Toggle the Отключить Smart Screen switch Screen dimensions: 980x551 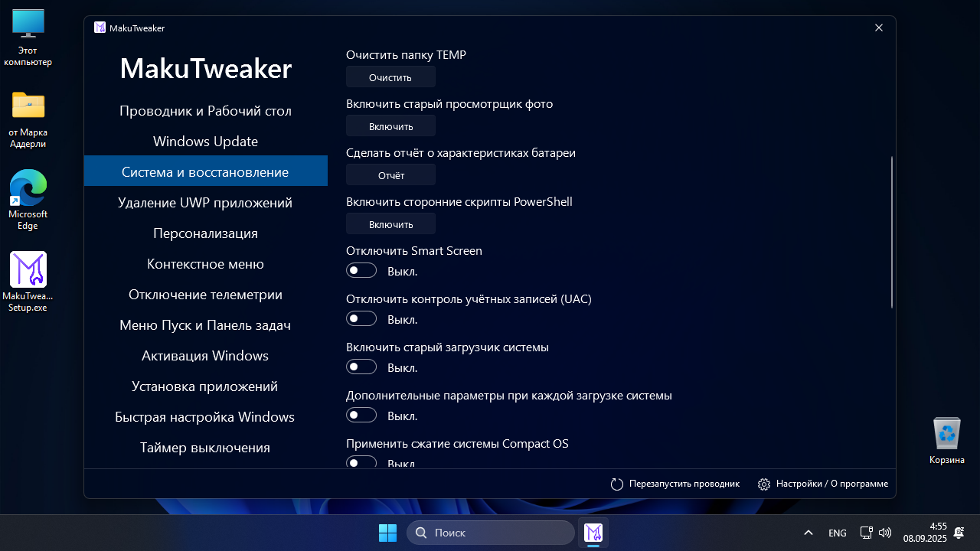coord(361,271)
